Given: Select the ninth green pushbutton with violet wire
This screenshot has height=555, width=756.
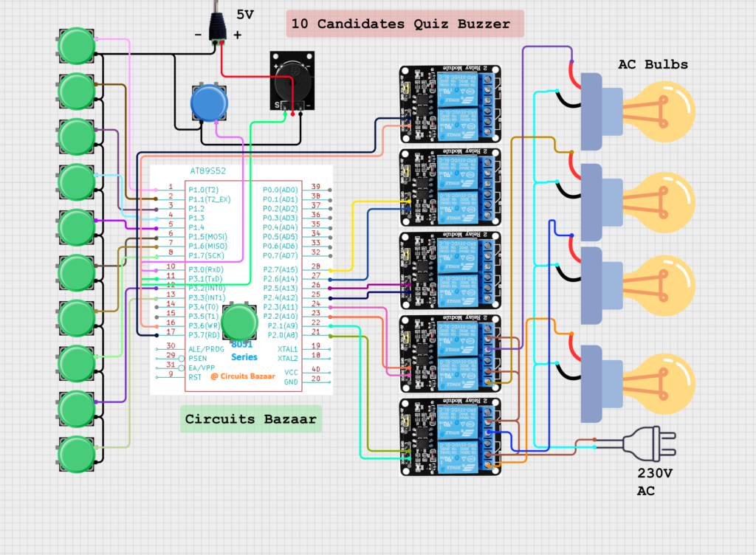Looking at the screenshot, I should click(x=76, y=409).
